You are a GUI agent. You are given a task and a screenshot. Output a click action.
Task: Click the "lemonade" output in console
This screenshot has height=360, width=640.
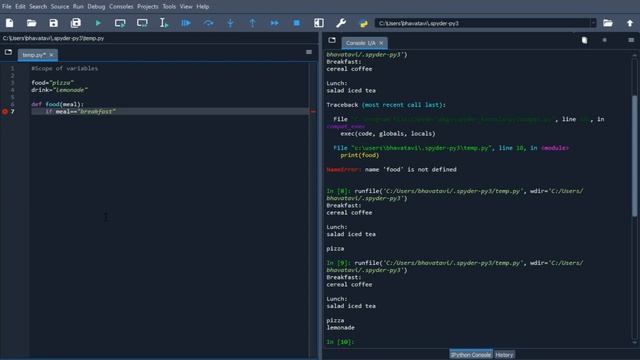click(x=340, y=328)
